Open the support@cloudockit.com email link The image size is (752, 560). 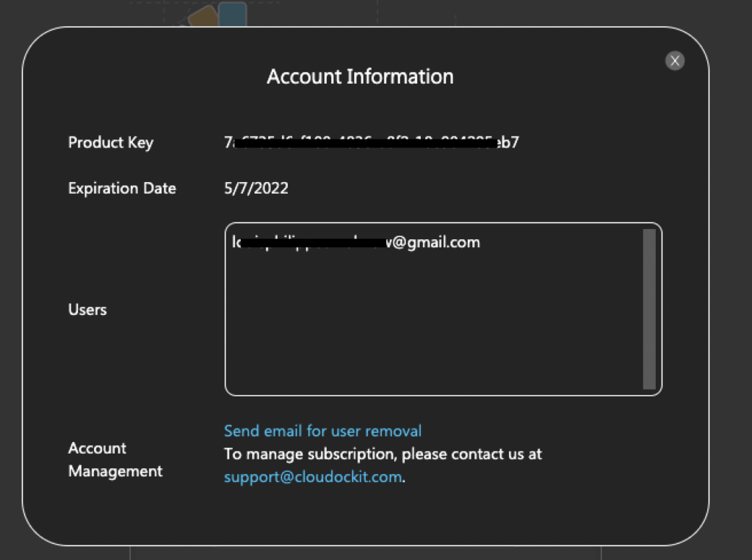(x=313, y=477)
